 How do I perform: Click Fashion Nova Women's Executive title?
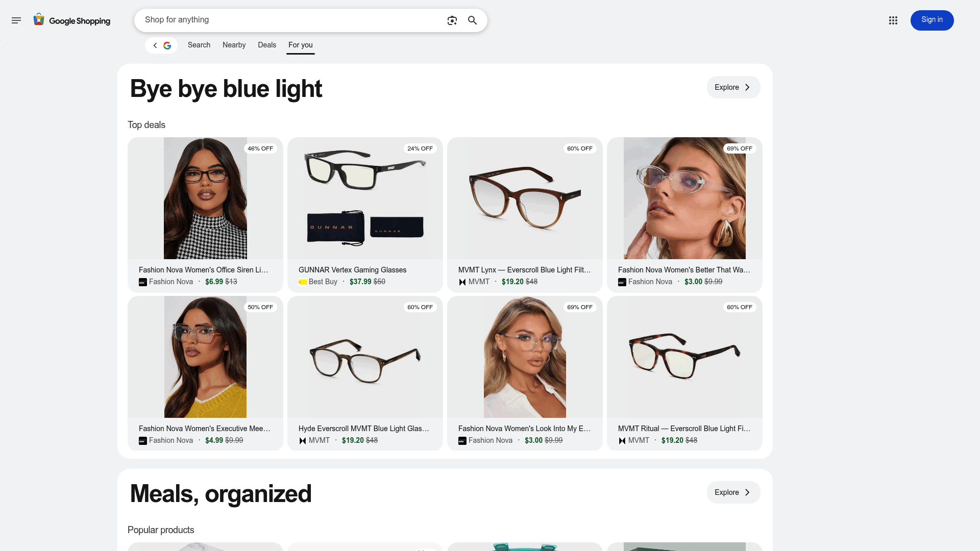[x=205, y=429]
